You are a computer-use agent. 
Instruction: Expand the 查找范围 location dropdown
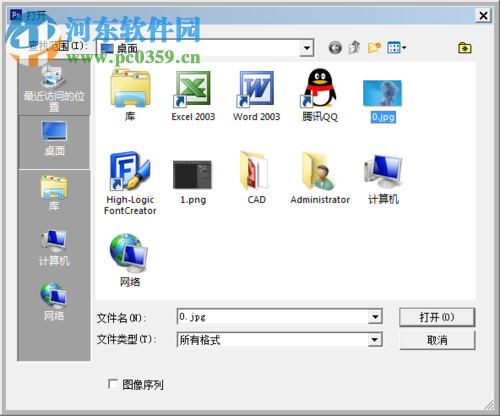click(x=307, y=48)
